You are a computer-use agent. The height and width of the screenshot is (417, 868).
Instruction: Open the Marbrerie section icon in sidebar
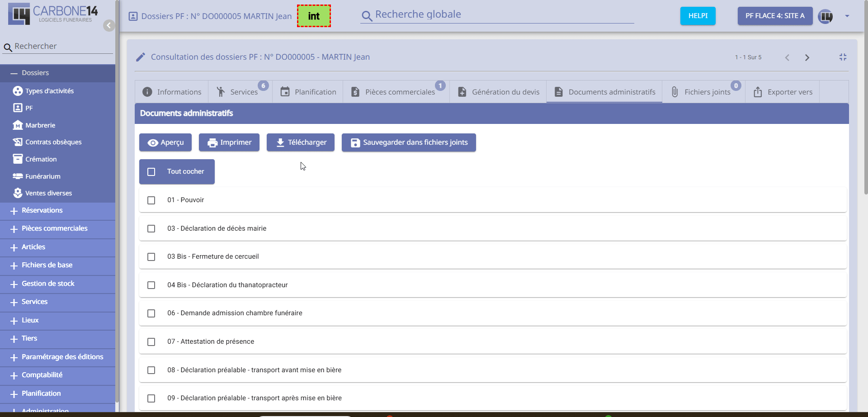(x=18, y=125)
